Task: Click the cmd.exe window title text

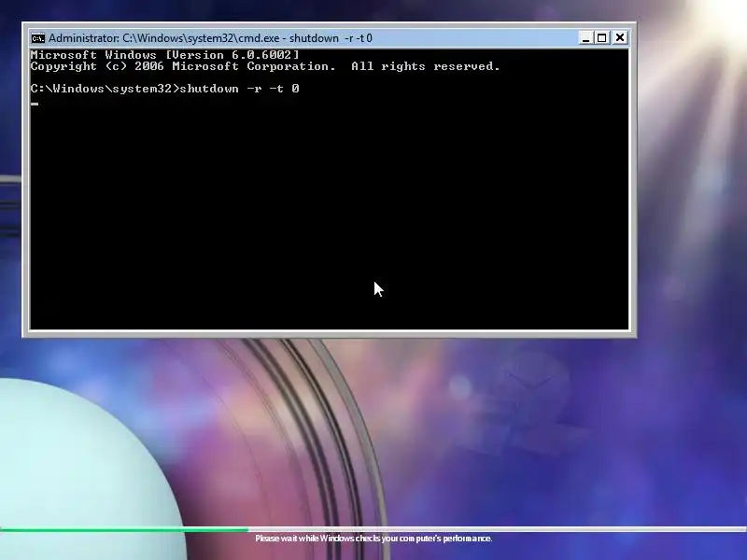Action: point(210,38)
